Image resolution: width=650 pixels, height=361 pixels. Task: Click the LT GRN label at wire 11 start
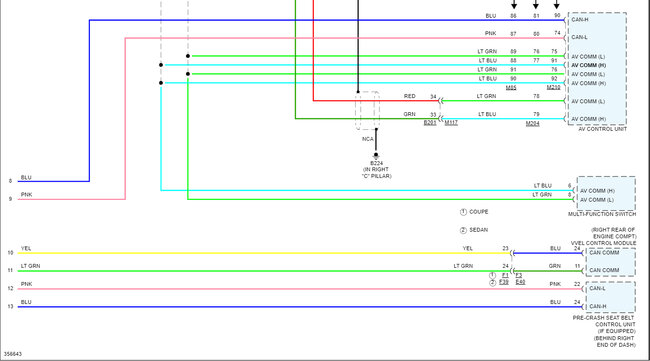click(x=31, y=266)
